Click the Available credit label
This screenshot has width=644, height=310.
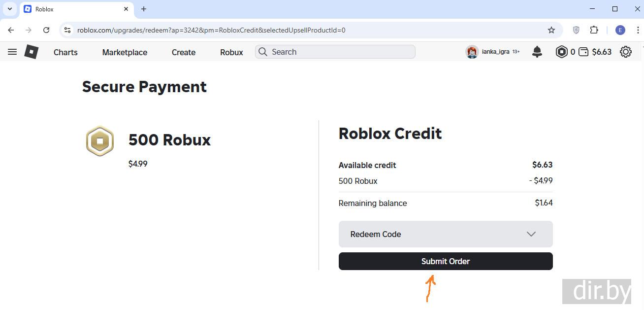(x=367, y=165)
